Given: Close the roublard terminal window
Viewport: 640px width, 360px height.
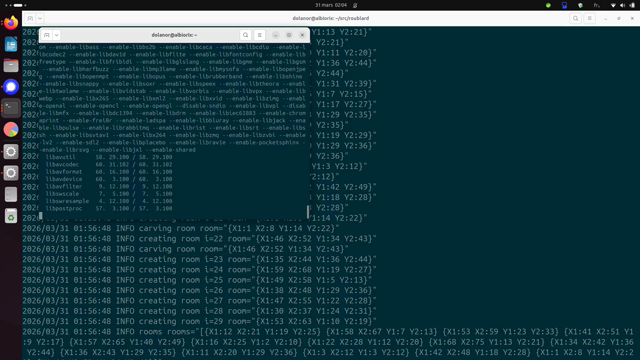Looking at the screenshot, I should [x=632, y=18].
